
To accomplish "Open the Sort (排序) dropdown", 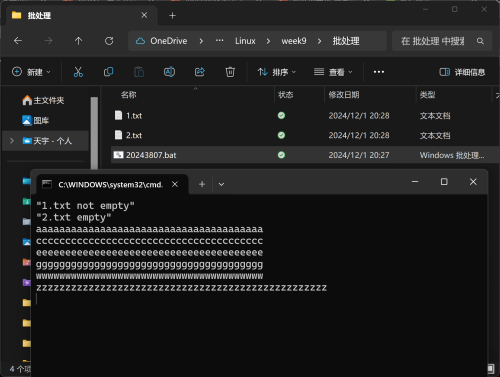I will 277,72.
